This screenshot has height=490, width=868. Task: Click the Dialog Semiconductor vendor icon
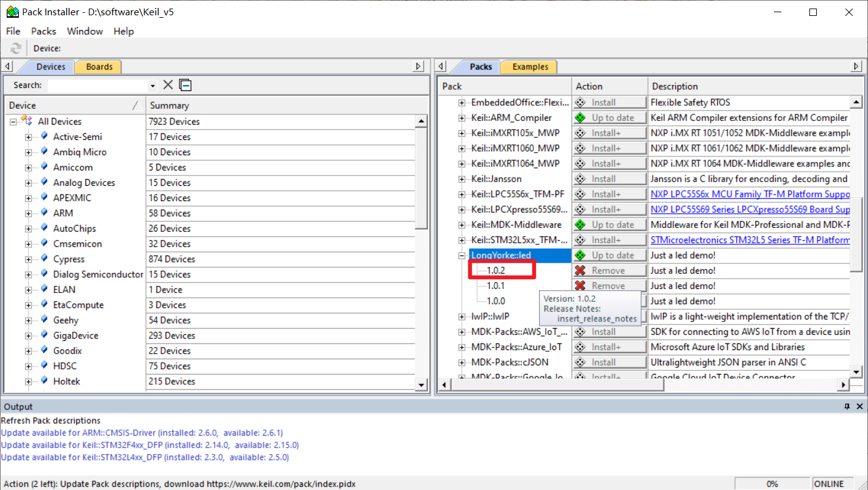click(x=44, y=274)
